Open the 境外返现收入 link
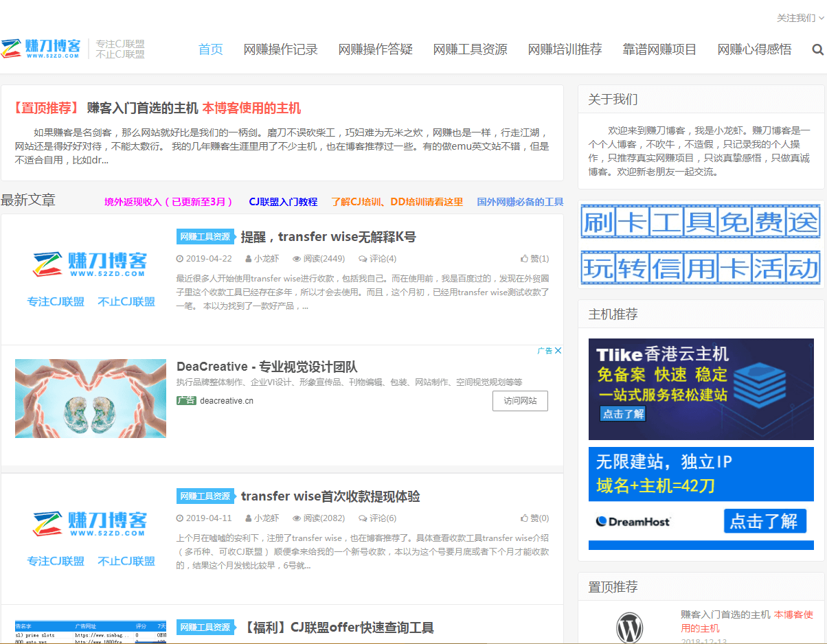Image resolution: width=827 pixels, height=644 pixels. click(x=168, y=202)
